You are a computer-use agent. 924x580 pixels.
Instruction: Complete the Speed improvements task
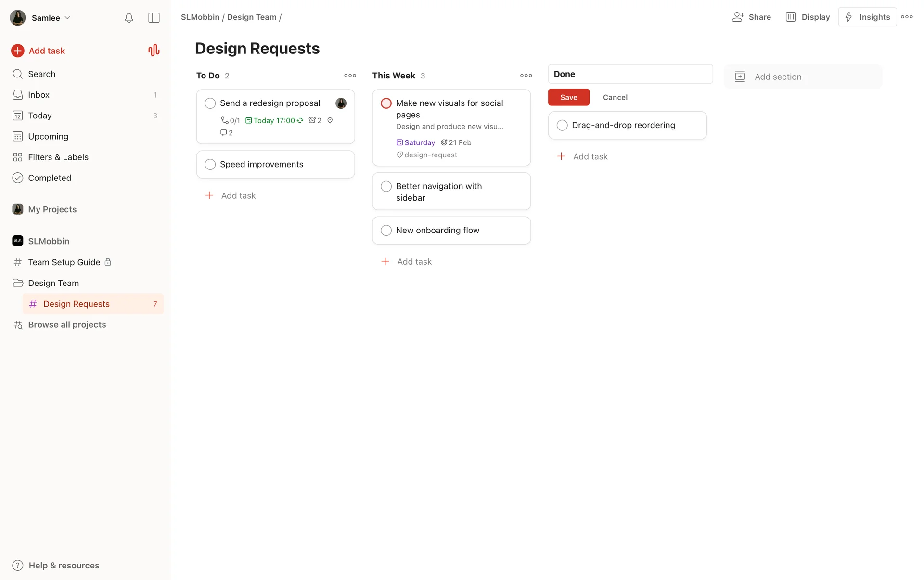click(210, 165)
